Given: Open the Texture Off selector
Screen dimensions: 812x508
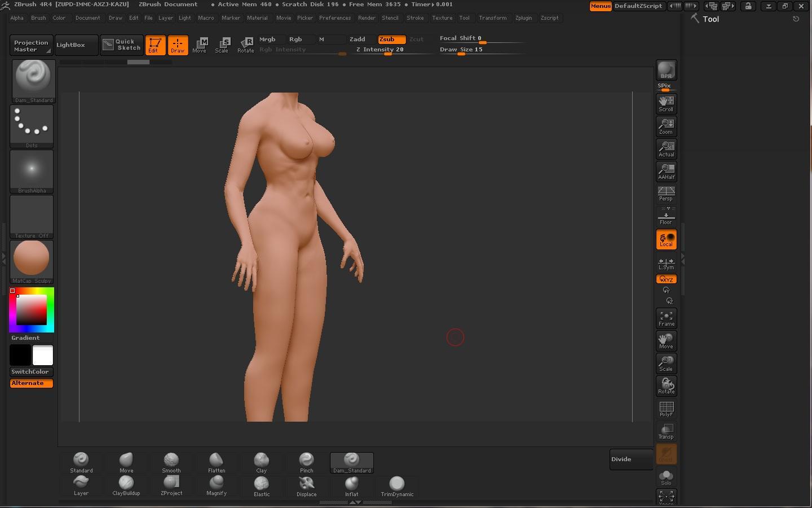Looking at the screenshot, I should point(32,217).
